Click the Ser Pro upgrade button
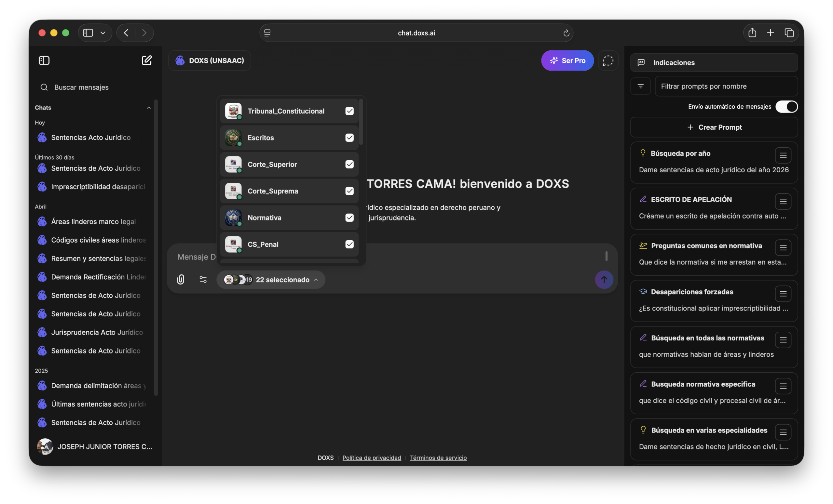Screen dimensions: 833x504 tap(567, 60)
